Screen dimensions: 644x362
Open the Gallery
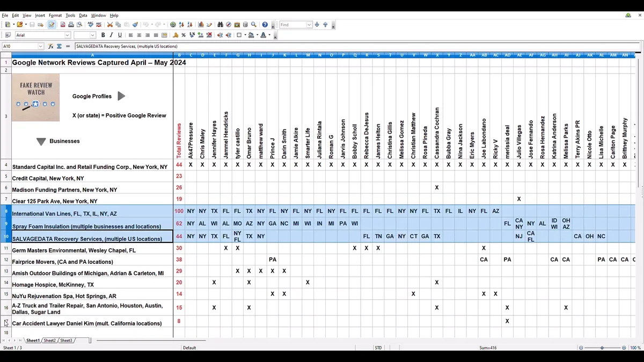(236, 24)
